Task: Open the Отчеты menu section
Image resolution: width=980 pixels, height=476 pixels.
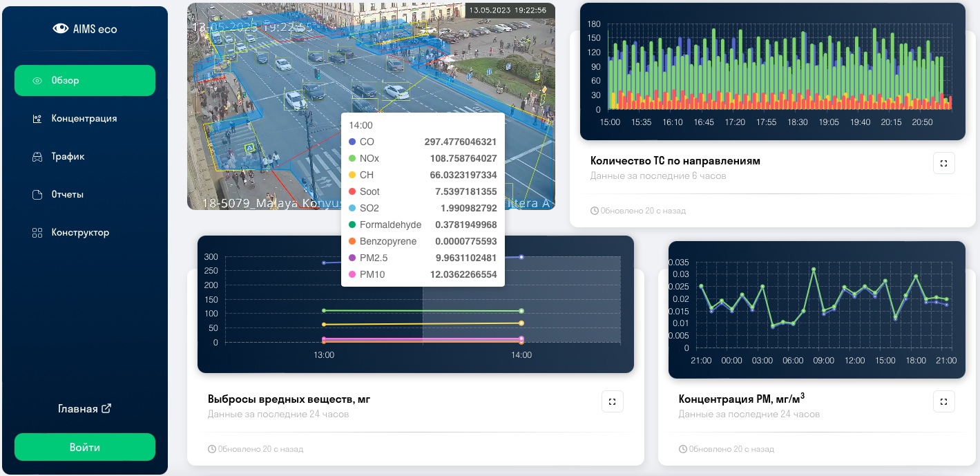Action: coord(67,195)
